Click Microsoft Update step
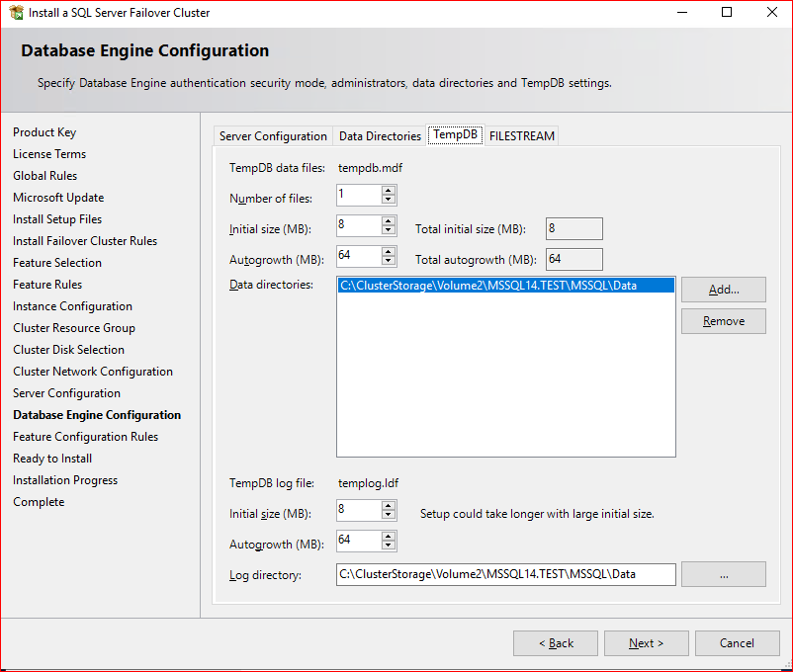 [x=58, y=198]
